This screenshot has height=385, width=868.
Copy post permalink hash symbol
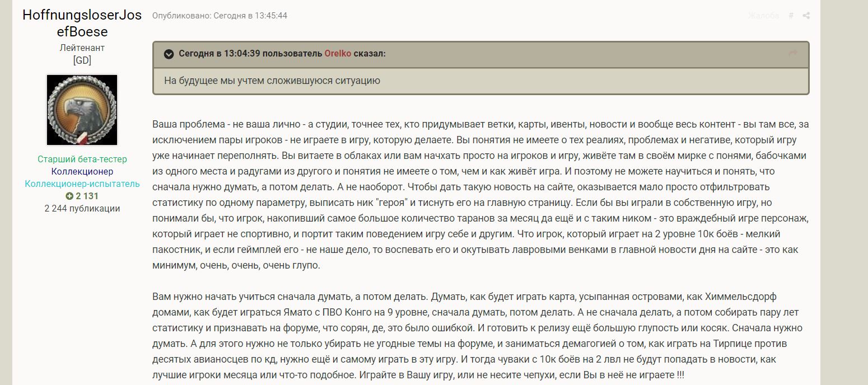[x=791, y=16]
